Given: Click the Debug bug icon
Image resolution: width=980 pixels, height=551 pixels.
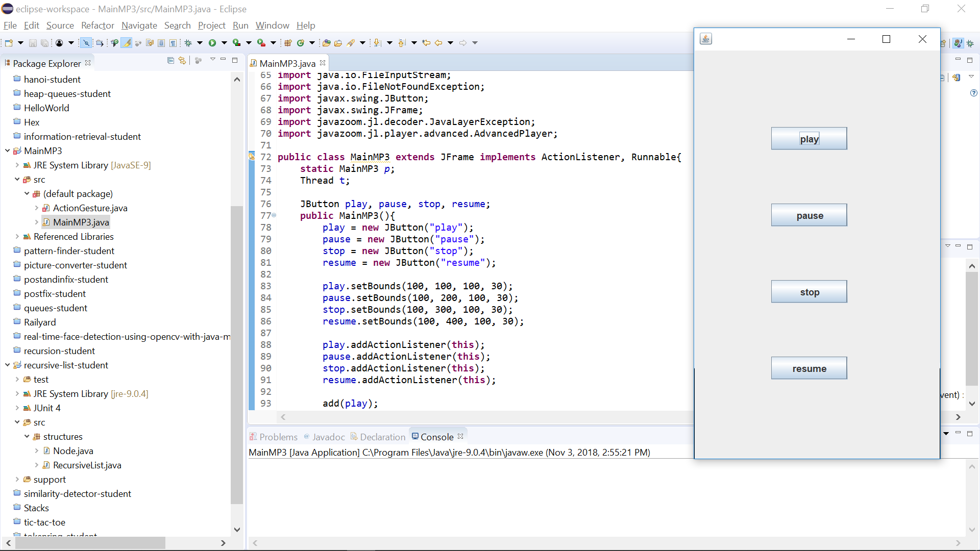Looking at the screenshot, I should click(x=188, y=43).
